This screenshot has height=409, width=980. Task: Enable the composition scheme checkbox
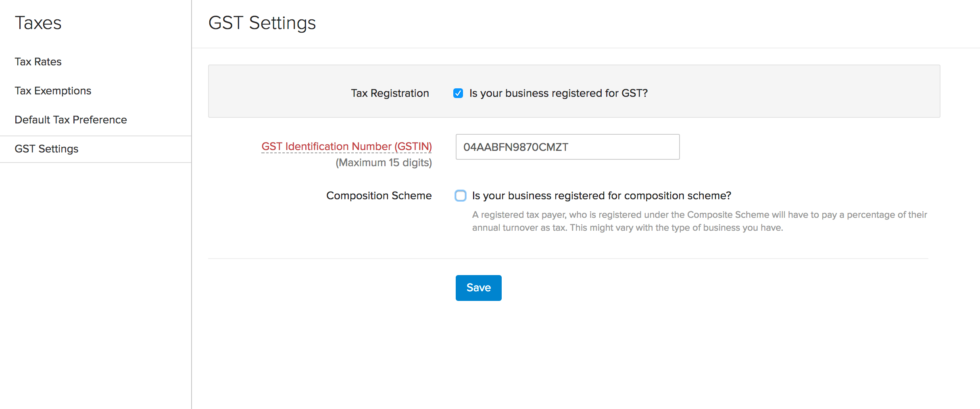click(461, 196)
